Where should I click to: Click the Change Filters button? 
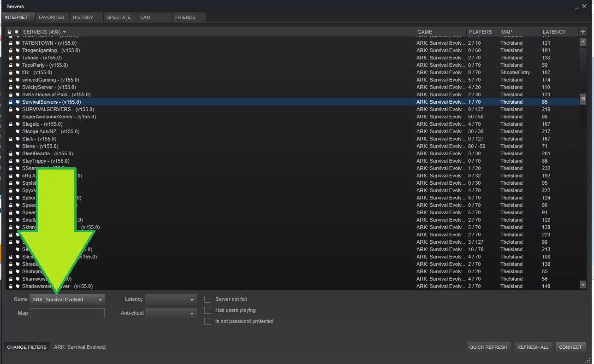tap(27, 347)
